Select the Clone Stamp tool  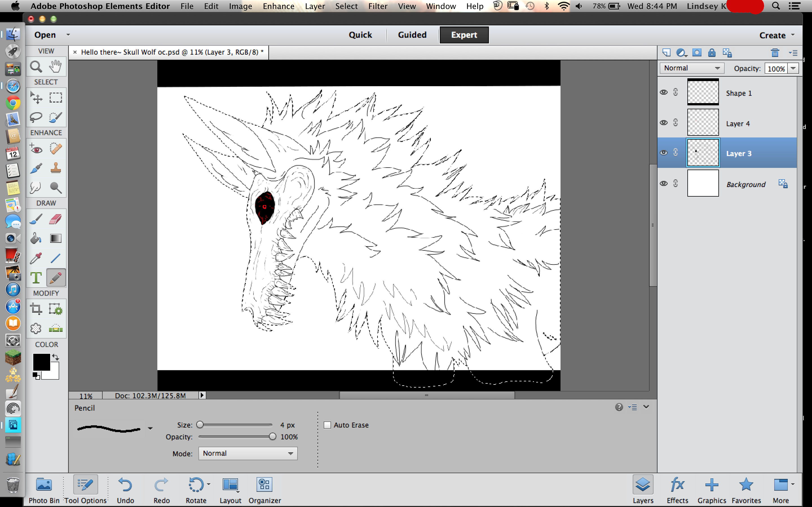[x=55, y=168]
